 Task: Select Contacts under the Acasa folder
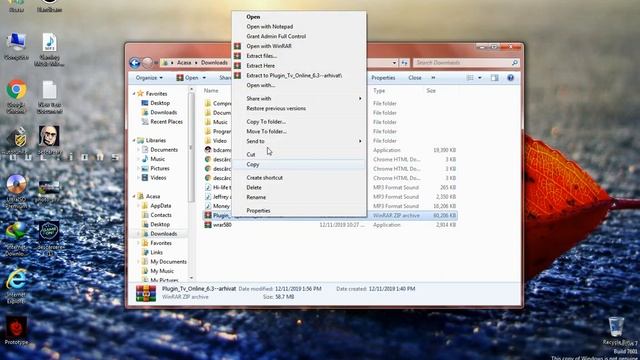click(161, 215)
